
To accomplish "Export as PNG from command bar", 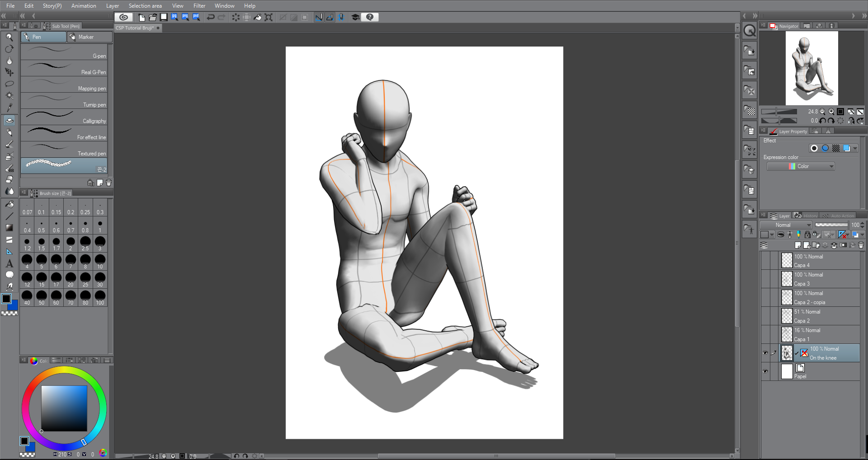I will tap(185, 17).
